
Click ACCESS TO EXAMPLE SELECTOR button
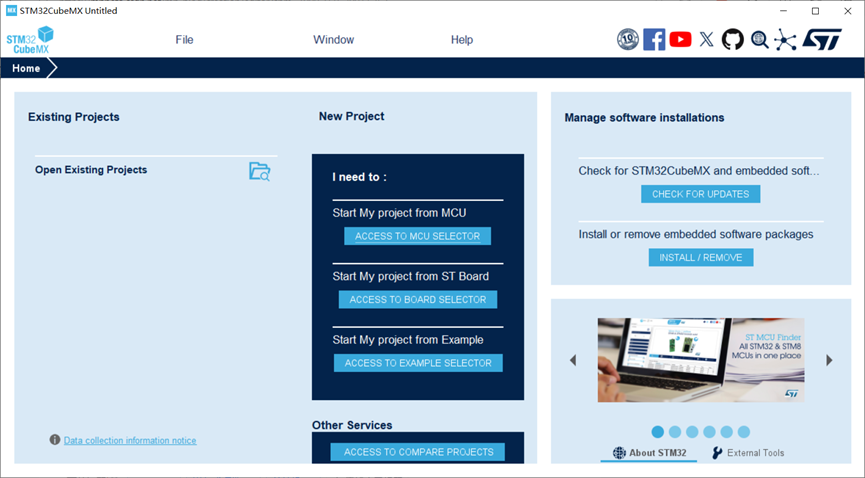coord(418,363)
